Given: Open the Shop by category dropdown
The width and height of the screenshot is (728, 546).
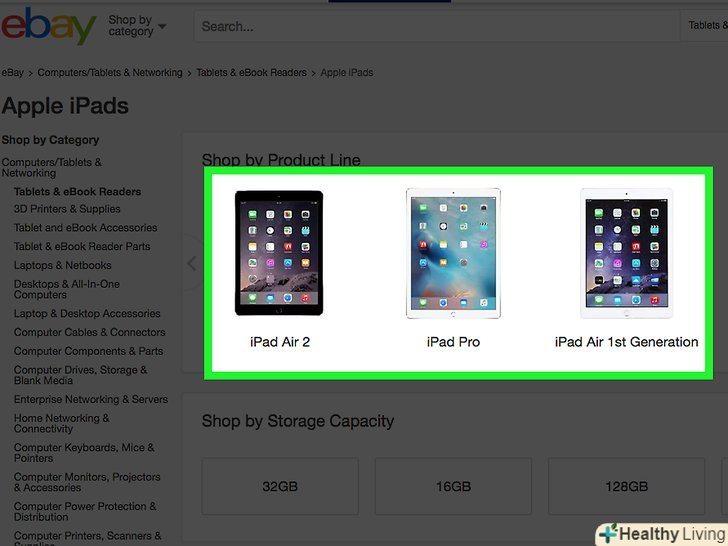Looking at the screenshot, I should (x=137, y=26).
